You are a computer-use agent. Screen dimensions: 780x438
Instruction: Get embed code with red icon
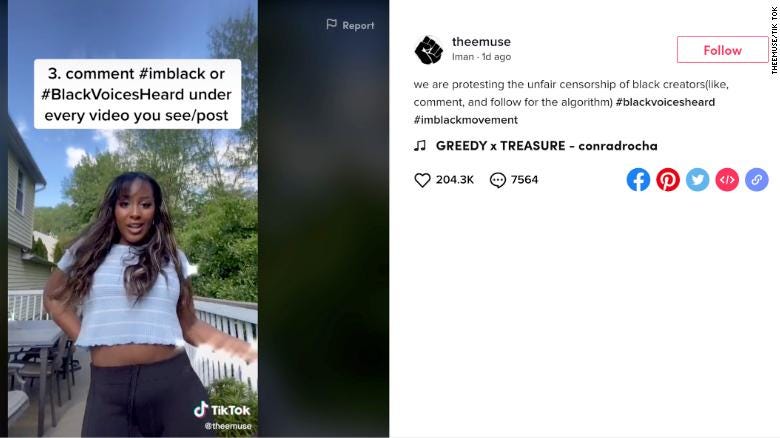[x=727, y=180]
